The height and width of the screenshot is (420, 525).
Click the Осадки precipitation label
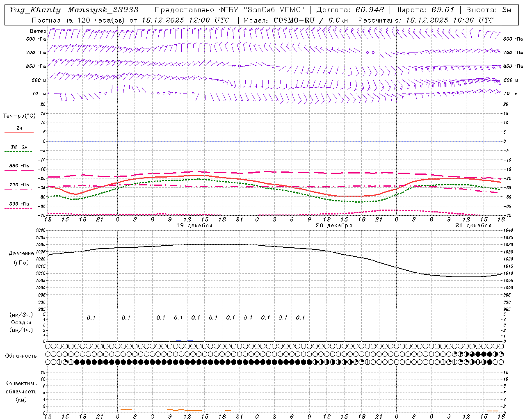click(21, 322)
